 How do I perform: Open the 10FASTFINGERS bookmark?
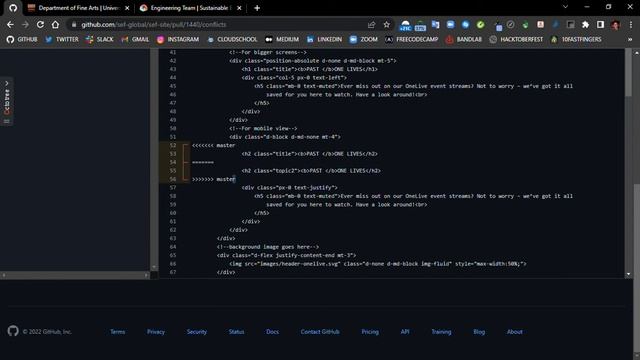(x=576, y=39)
